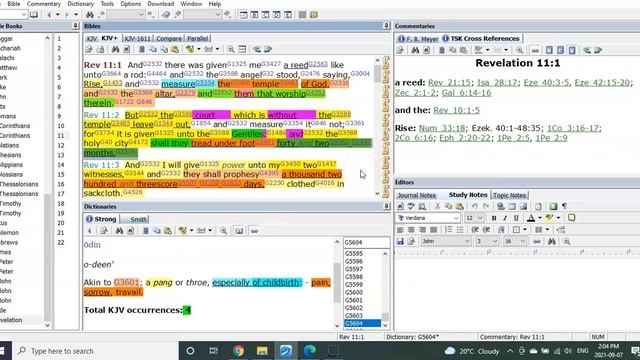Pin the Bibles panel with pushpin icon
The height and width of the screenshot is (360, 640).
click(x=386, y=26)
